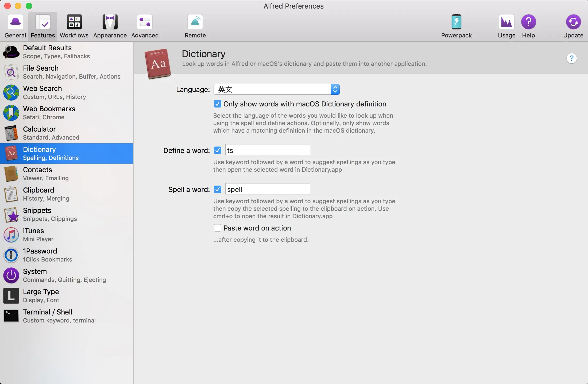Enable Paste word on action

click(x=218, y=228)
